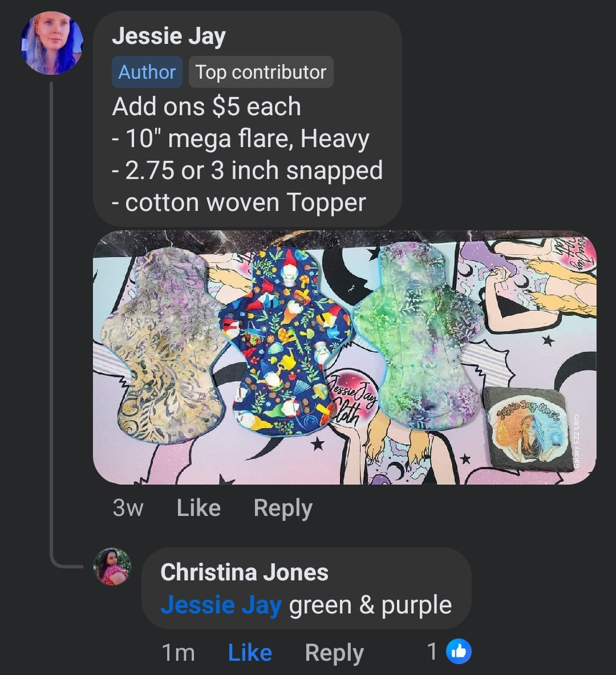Viewport: 616px width, 675px height.
Task: Open Christina Jones's profile name link
Action: click(244, 572)
